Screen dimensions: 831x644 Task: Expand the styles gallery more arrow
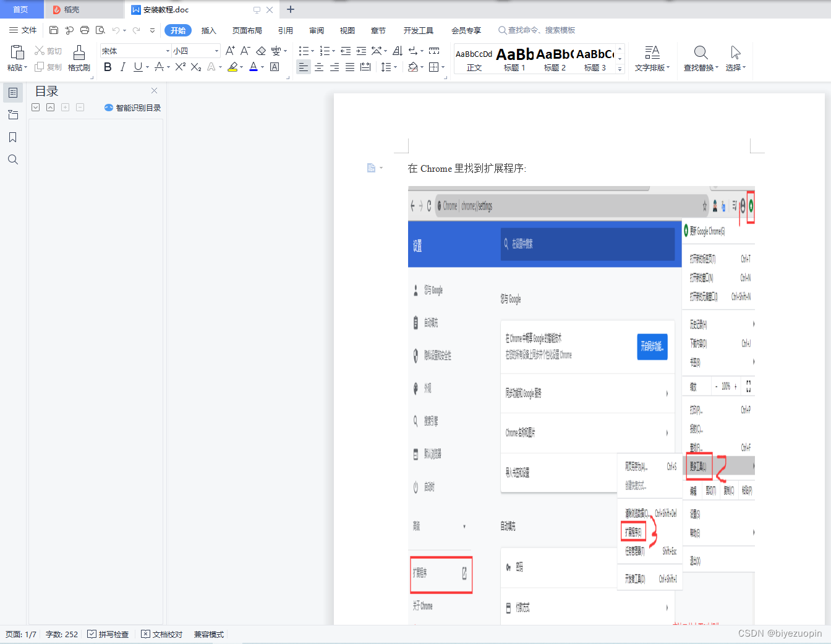[x=620, y=69]
